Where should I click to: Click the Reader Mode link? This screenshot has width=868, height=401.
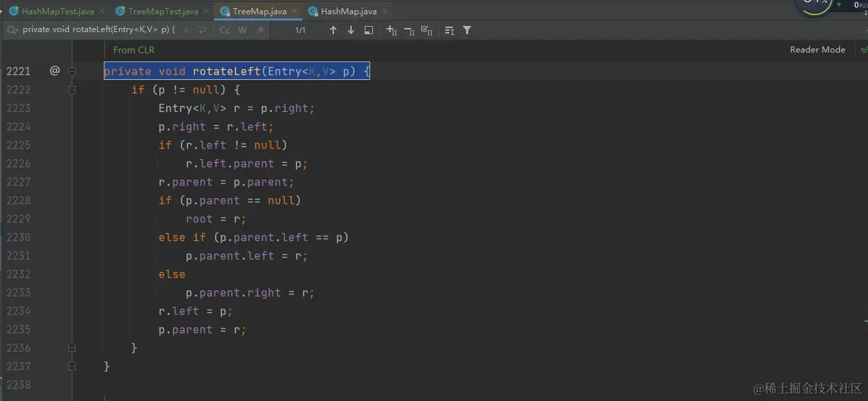point(817,50)
